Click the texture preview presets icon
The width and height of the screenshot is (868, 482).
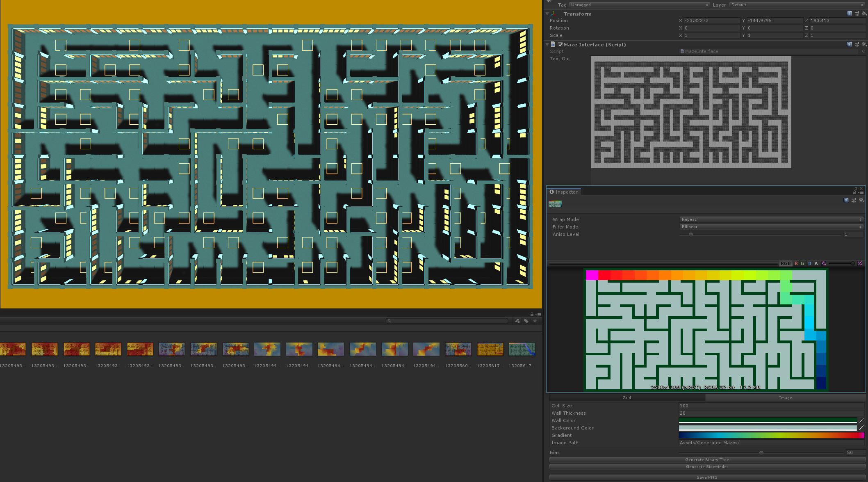[x=854, y=200]
